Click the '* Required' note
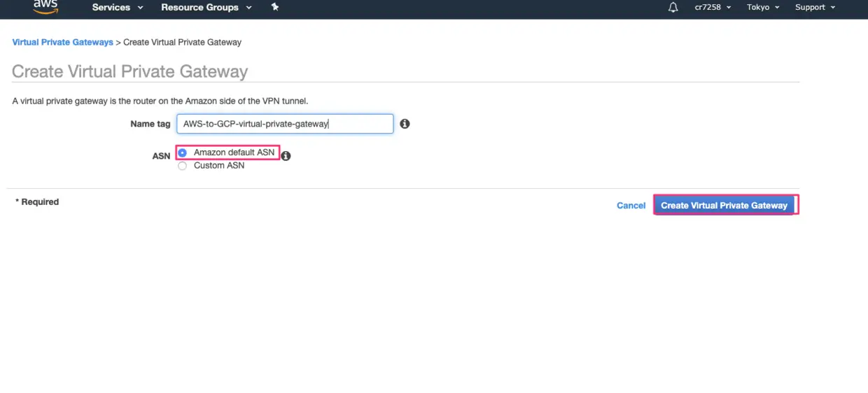Viewport: 868px width, 393px height. tap(37, 201)
